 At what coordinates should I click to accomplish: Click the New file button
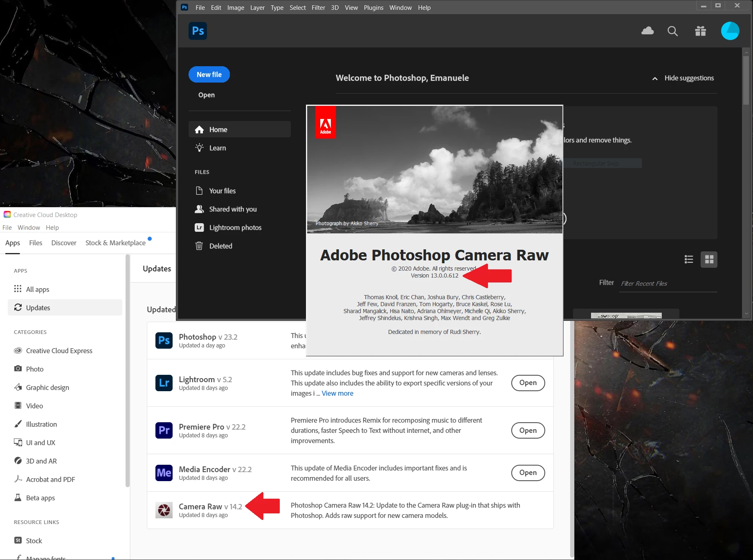[x=209, y=74]
